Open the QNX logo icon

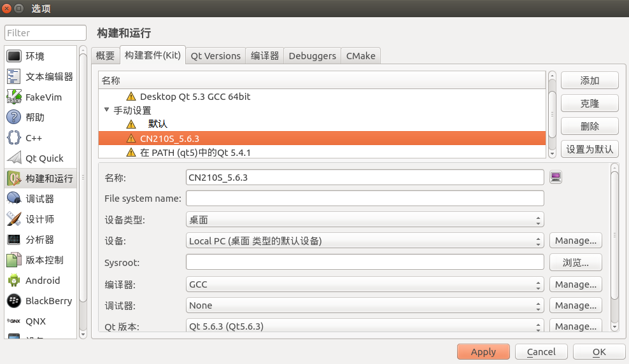[13, 321]
